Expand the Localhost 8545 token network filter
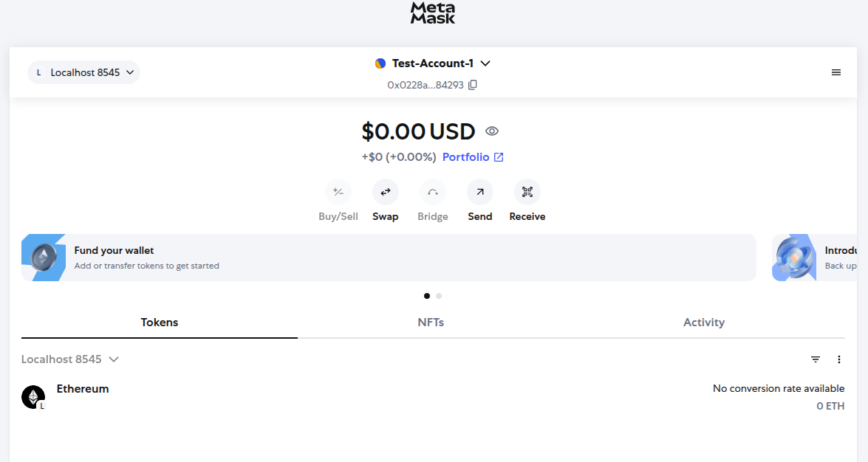This screenshot has width=868, height=462. point(70,359)
